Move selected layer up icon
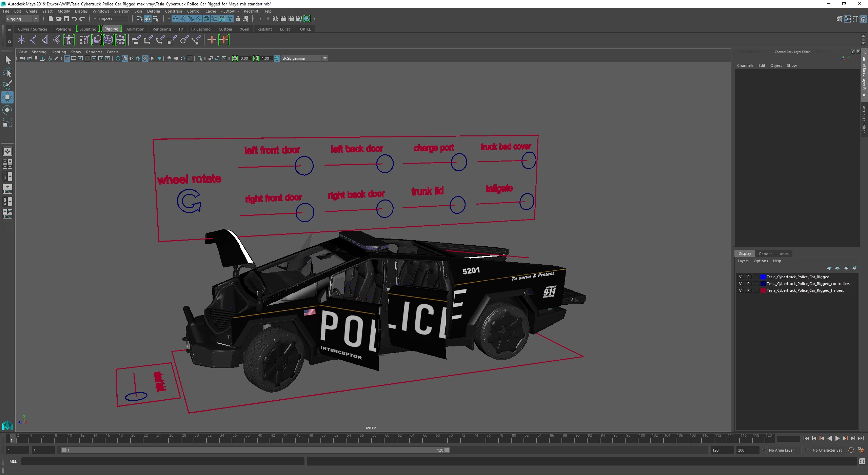 pyautogui.click(x=829, y=268)
